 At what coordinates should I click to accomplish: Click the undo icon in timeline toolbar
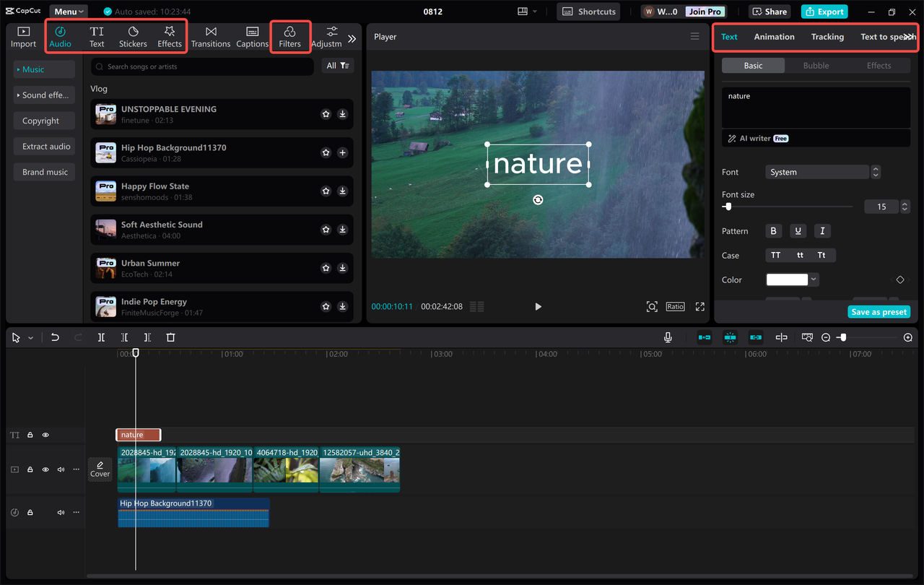(x=55, y=337)
